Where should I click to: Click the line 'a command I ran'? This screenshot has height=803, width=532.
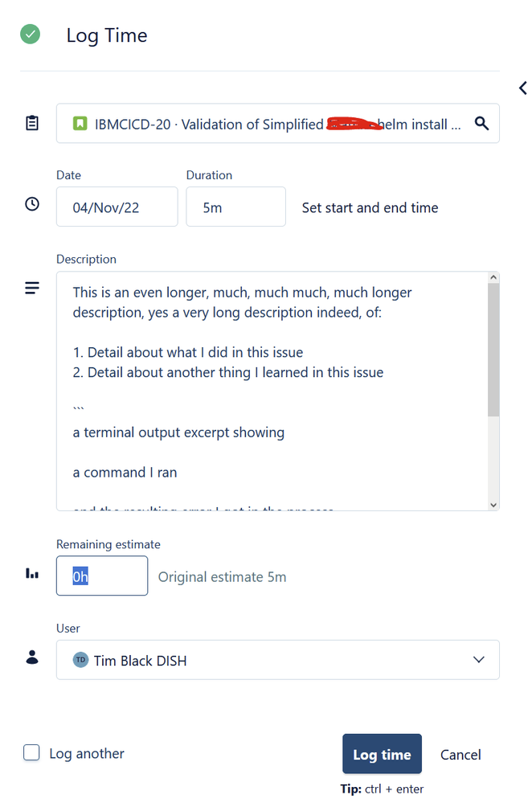(x=125, y=472)
